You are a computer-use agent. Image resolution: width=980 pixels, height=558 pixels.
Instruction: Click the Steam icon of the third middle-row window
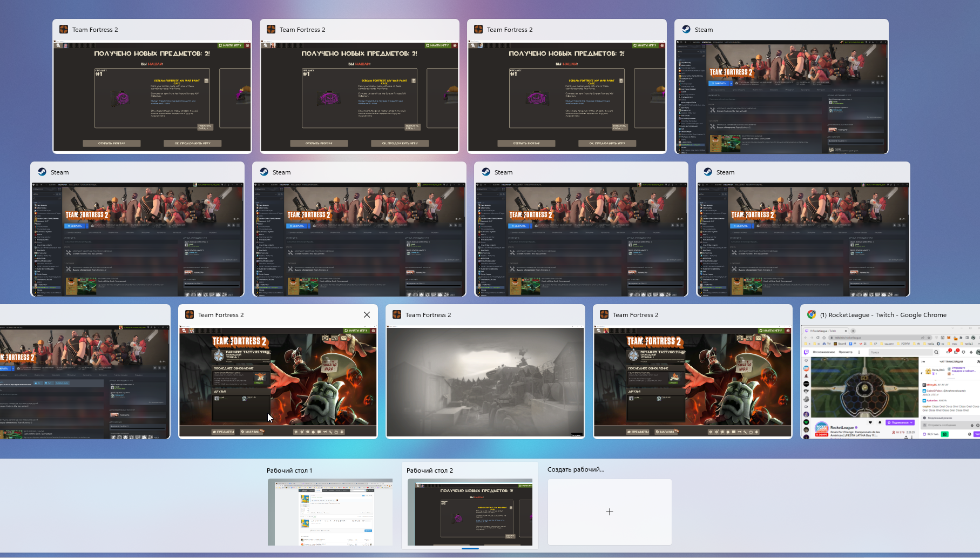(486, 172)
